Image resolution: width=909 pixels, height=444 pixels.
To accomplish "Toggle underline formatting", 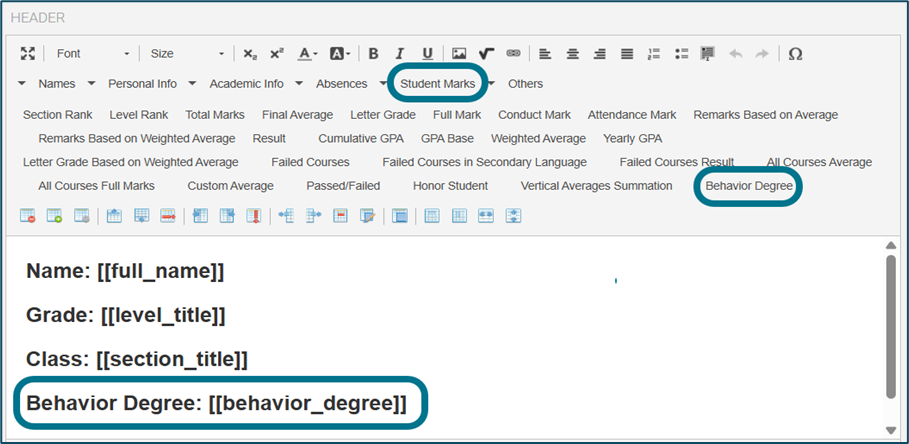I will point(427,53).
